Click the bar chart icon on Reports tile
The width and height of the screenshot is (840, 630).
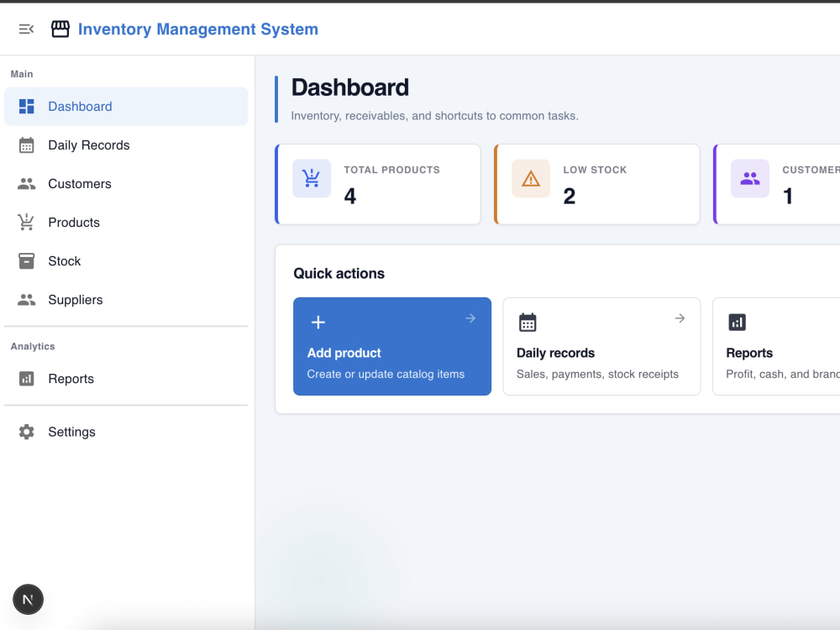click(738, 322)
